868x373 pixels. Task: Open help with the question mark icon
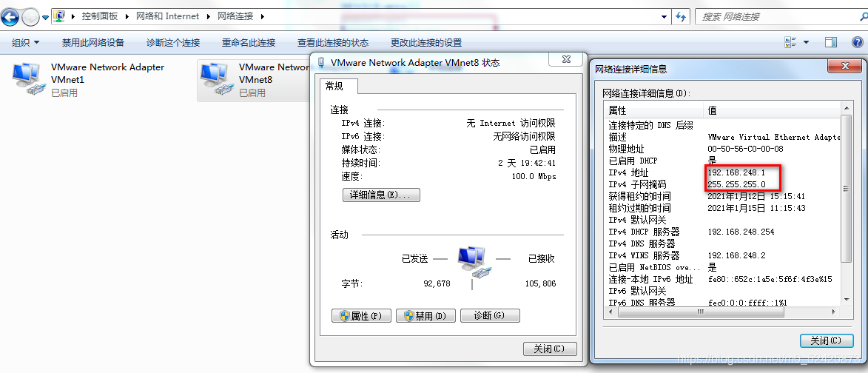[857, 43]
